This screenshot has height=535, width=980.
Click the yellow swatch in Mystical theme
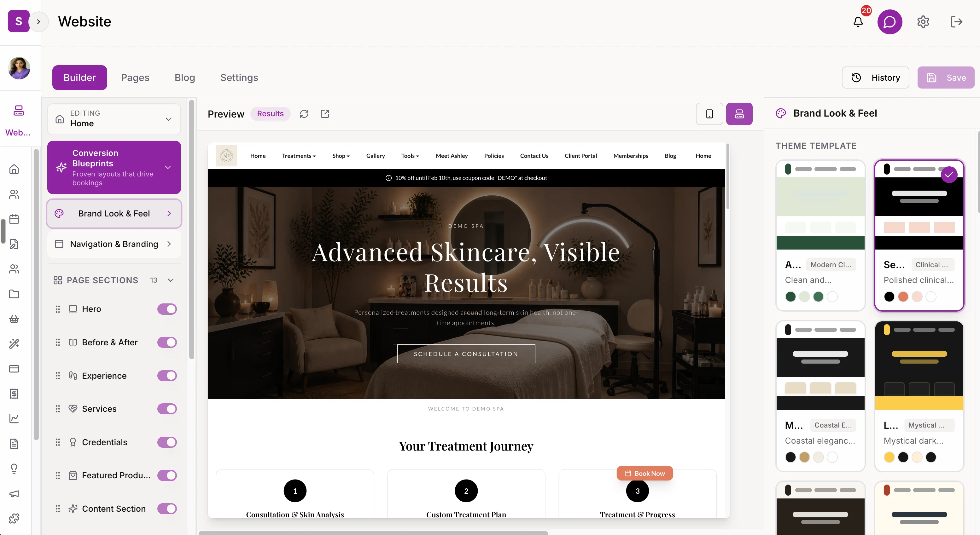[x=889, y=457]
